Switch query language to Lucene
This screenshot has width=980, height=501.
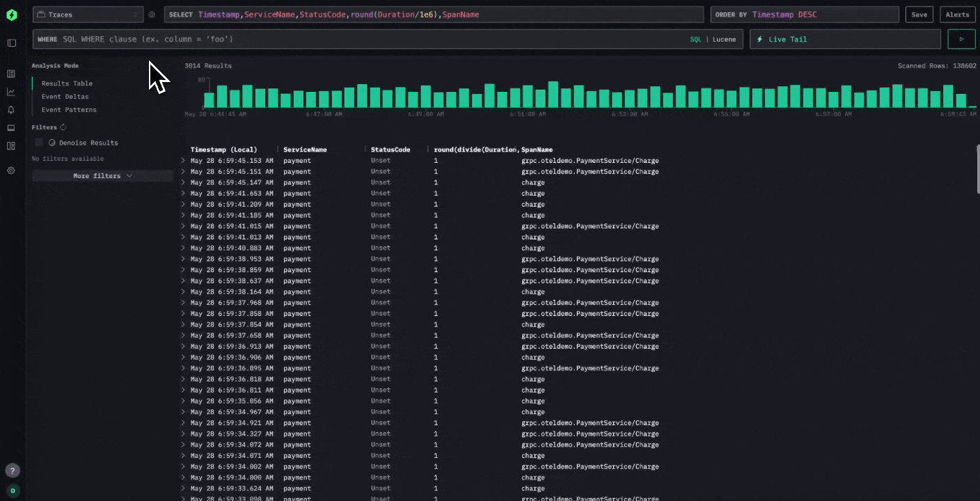click(x=724, y=40)
